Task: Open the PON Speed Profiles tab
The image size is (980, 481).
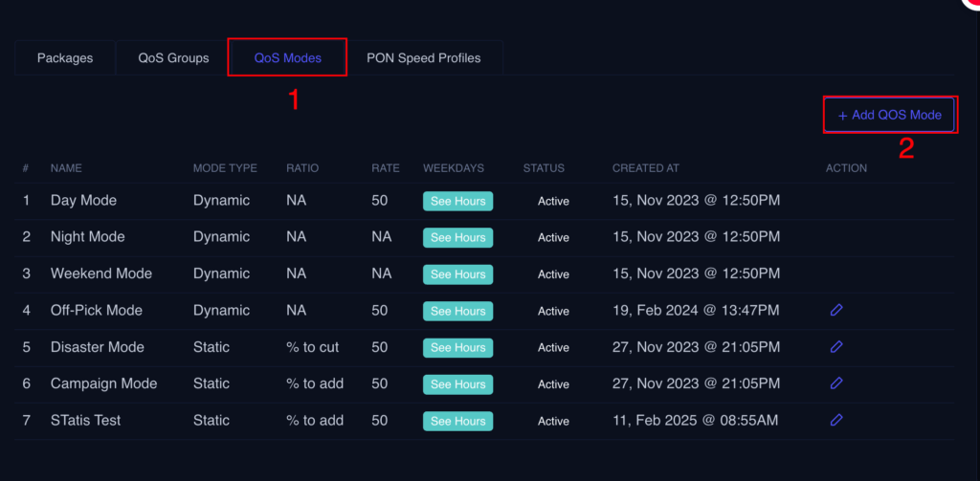Action: tap(423, 58)
